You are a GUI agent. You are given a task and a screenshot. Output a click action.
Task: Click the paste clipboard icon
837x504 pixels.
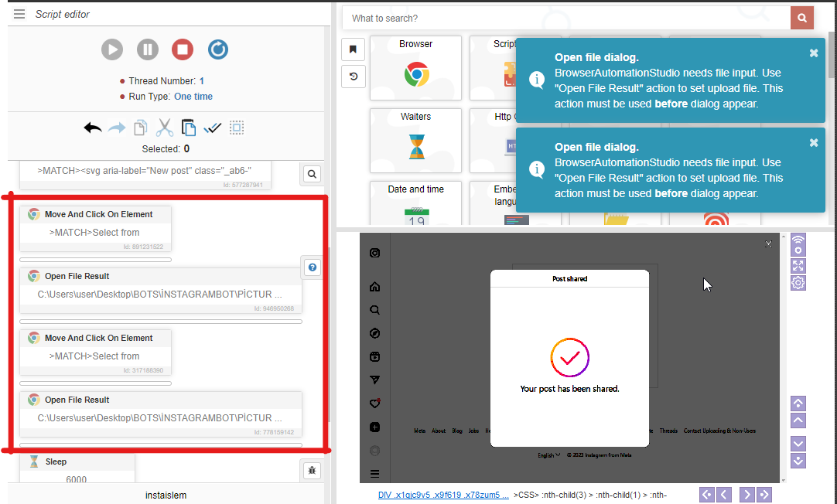click(188, 128)
